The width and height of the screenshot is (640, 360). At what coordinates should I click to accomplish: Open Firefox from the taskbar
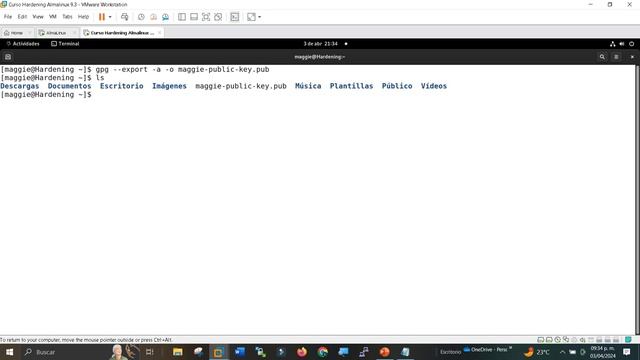[x=302, y=352]
